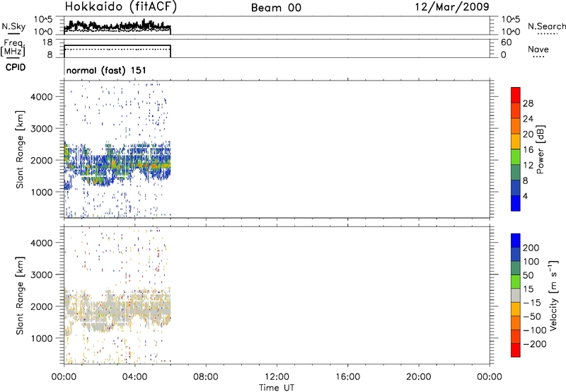Pick the red bottom of velocity colorbar
The image size is (566, 392).
[x=516, y=350]
